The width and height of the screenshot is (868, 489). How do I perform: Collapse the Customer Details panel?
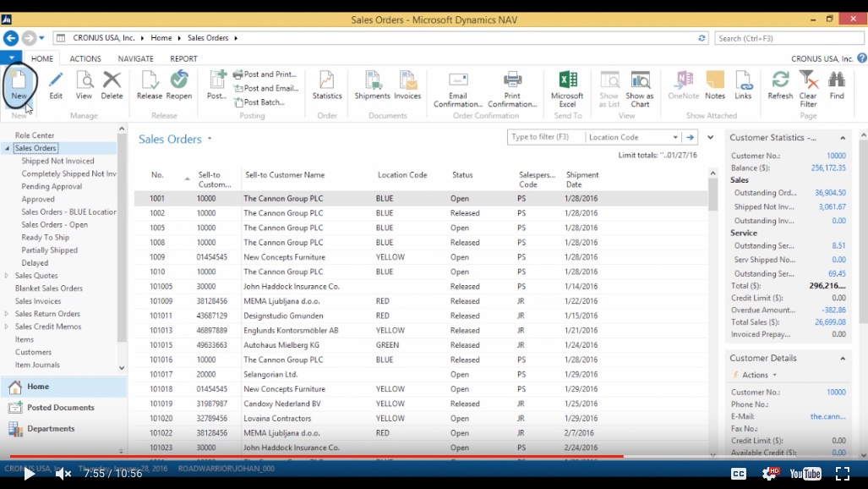tap(843, 358)
